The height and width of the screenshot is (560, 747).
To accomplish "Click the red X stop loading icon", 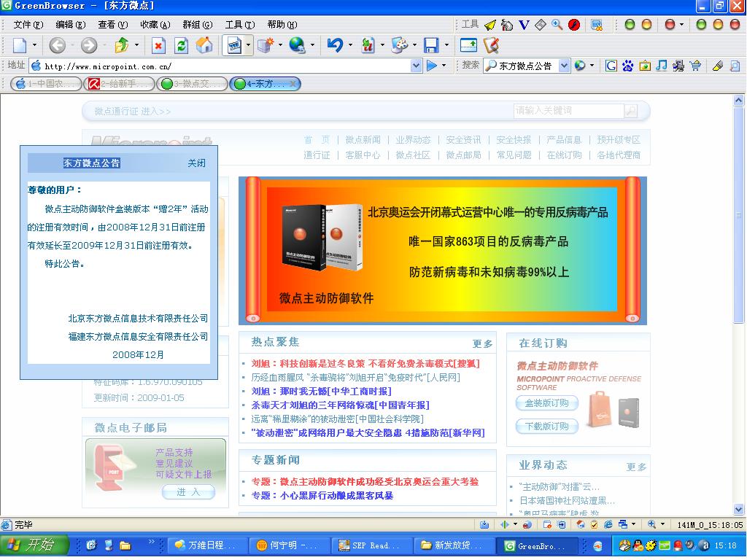I will tap(158, 46).
